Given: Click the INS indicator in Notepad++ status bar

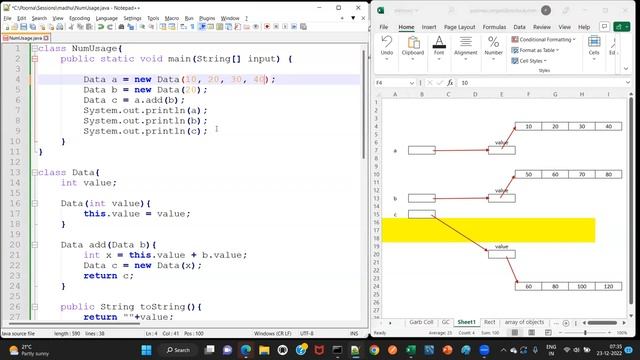Looking at the screenshot, I should pos(354,333).
